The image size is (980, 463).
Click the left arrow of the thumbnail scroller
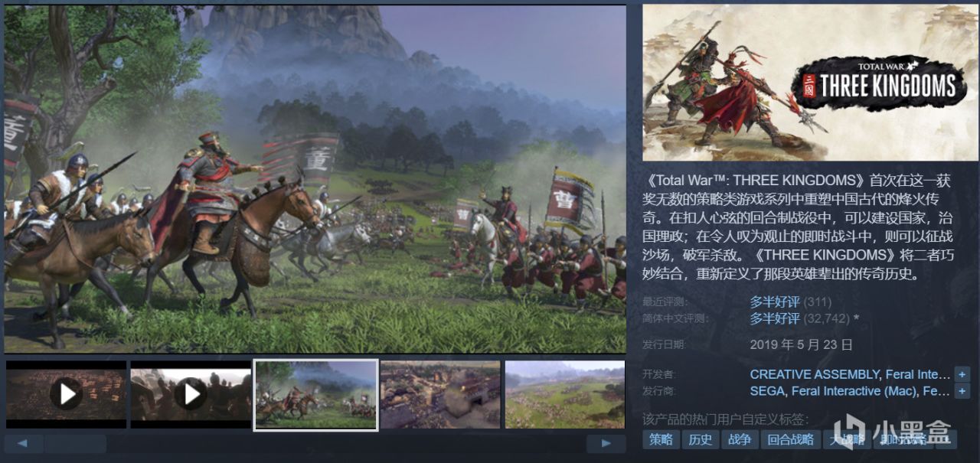point(24,443)
